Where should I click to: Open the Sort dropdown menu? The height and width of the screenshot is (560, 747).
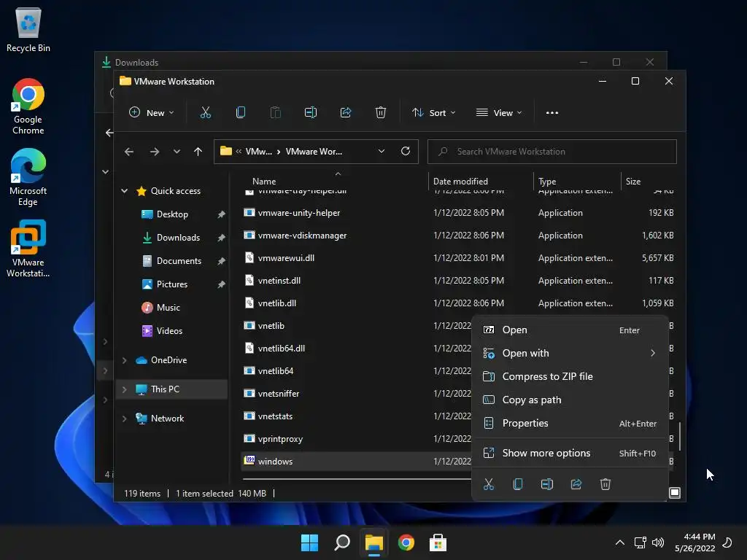point(433,113)
